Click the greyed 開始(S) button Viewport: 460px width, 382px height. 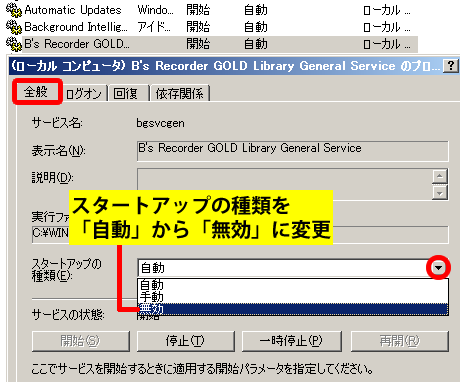pyautogui.click(x=81, y=341)
